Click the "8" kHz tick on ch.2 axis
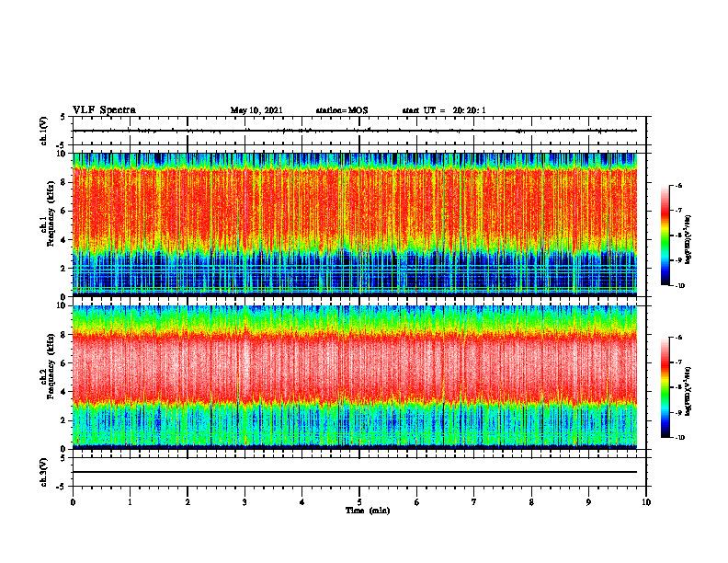The image size is (728, 563). [x=63, y=335]
